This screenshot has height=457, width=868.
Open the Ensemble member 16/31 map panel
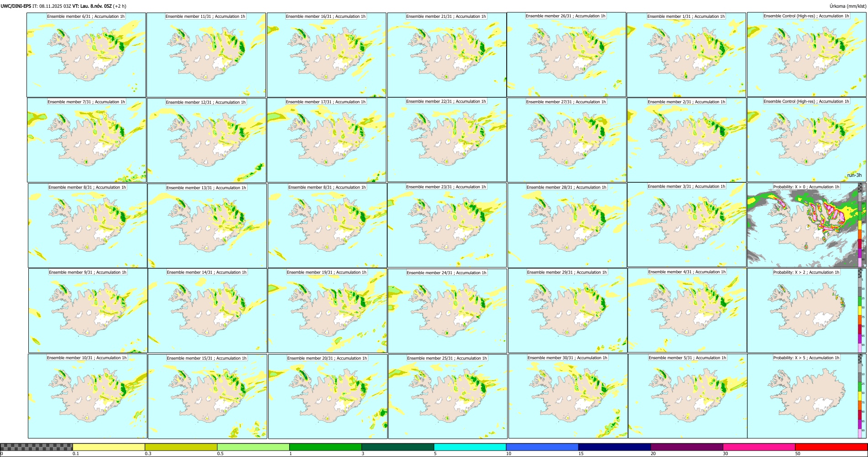click(x=327, y=55)
